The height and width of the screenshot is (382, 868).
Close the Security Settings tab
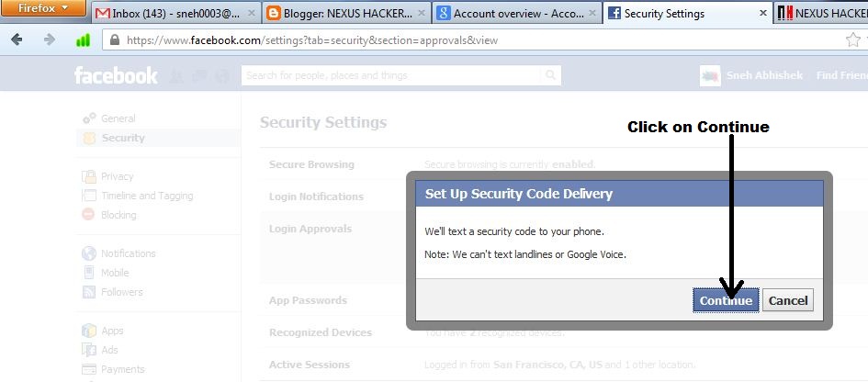[762, 14]
